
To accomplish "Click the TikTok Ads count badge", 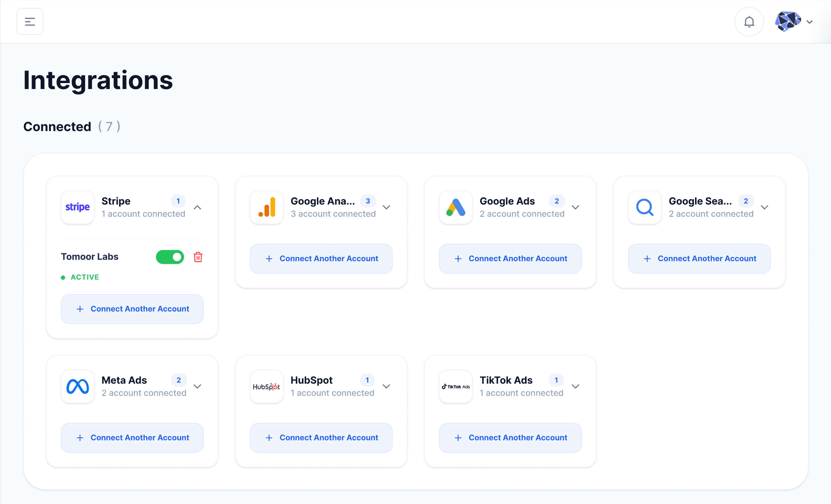I will point(556,380).
